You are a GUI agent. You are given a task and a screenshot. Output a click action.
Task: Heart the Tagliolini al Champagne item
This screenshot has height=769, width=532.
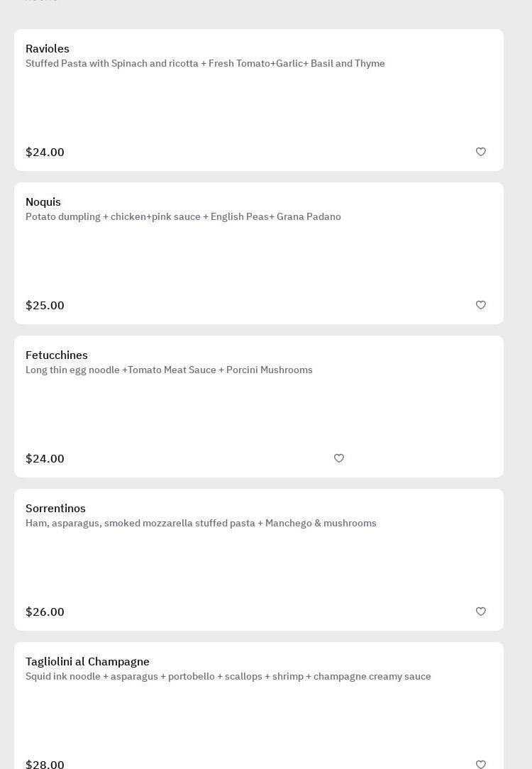pos(481,764)
